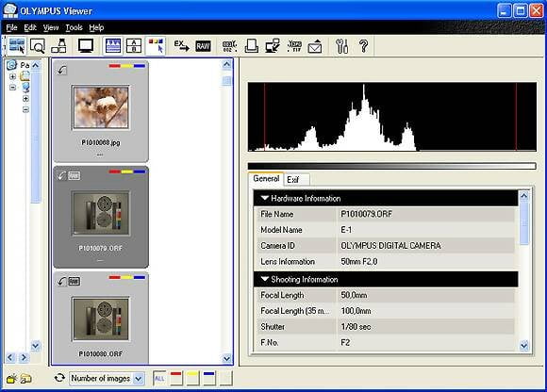Switch to the Exif tab

tap(293, 179)
